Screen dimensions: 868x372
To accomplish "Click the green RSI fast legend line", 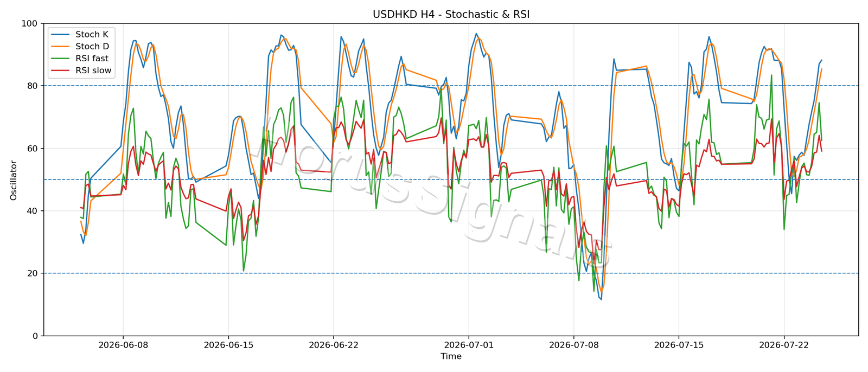I will point(60,59).
